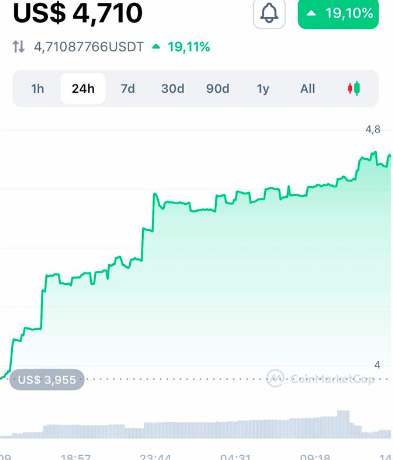Switch to candlestick chart view
The height and width of the screenshot is (460, 393).
[354, 88]
